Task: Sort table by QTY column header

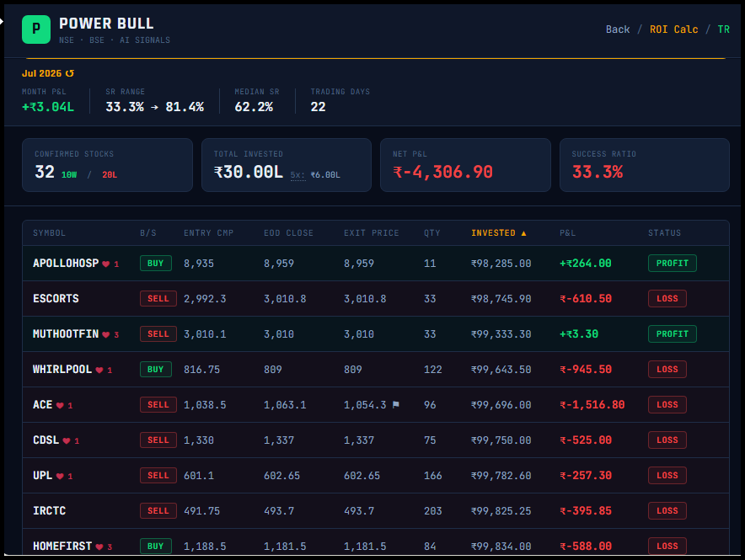Action: [431, 233]
